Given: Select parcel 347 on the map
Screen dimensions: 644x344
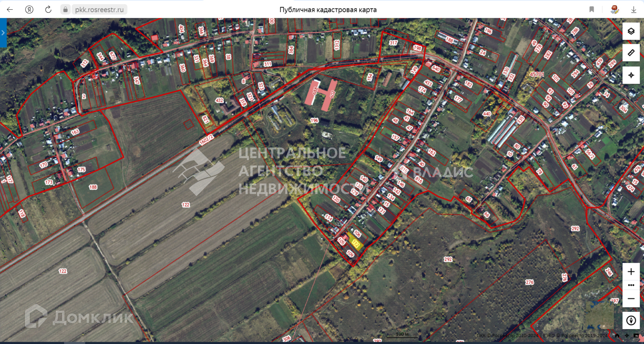Looking at the screenshot, I should (x=137, y=80).
